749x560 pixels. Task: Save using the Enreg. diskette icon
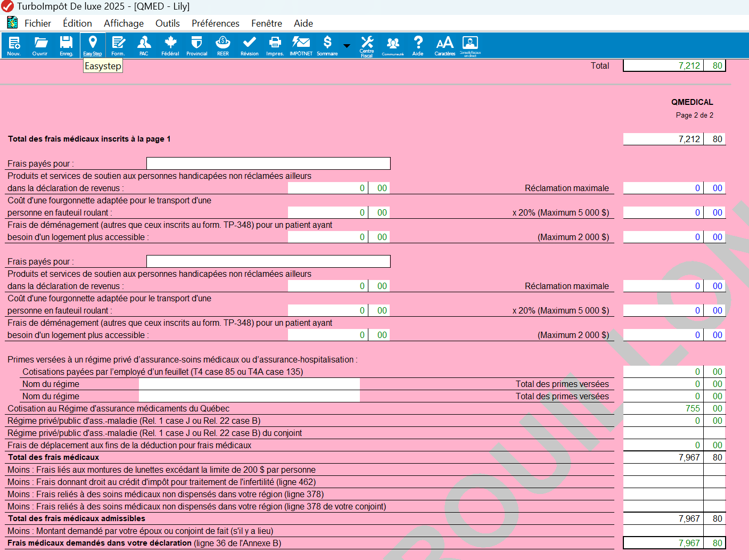coord(66,46)
